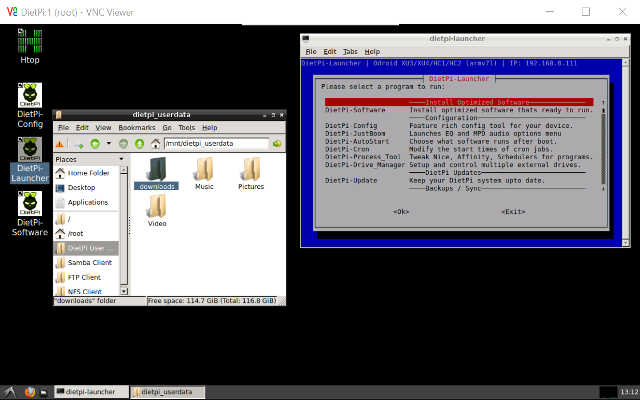Launch Firefox from the taskbar

point(30,392)
